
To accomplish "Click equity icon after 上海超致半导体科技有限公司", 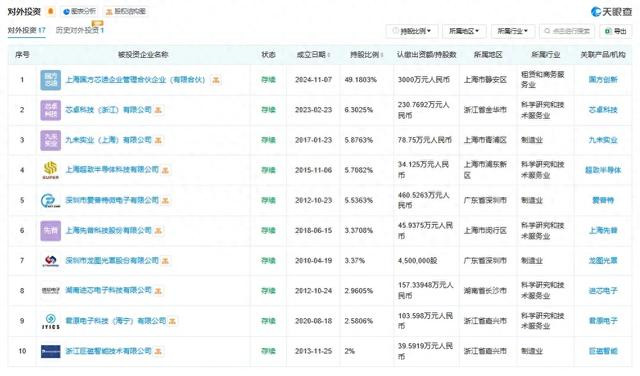I will [165, 170].
